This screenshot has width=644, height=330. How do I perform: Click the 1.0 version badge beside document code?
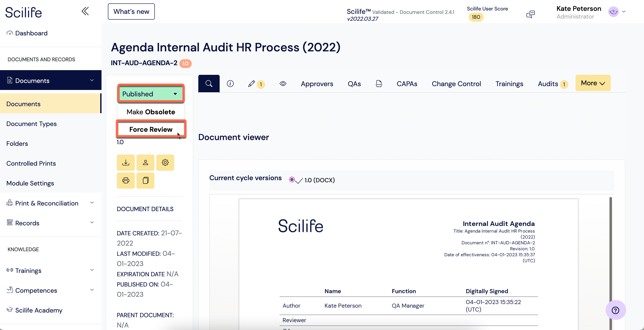click(x=185, y=64)
